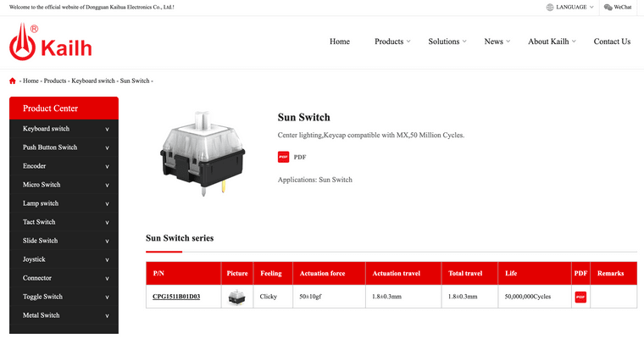644x339 pixels.
Task: Select Metal Switch in Product Center
Action: (x=41, y=315)
